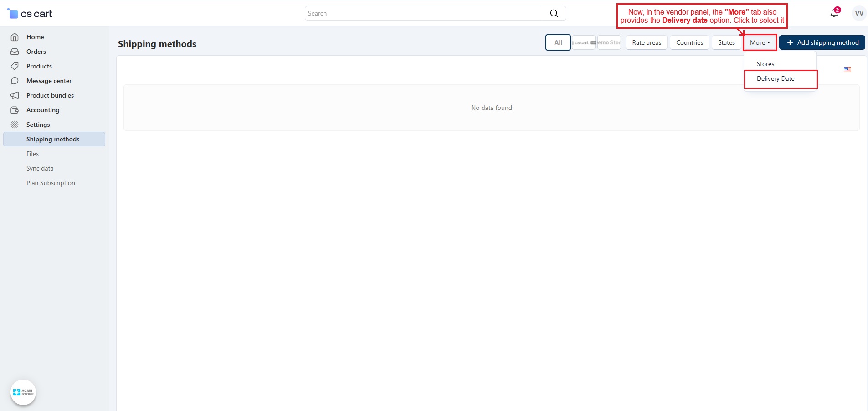Click the search magnifier icon
The width and height of the screenshot is (868, 411).
point(554,13)
